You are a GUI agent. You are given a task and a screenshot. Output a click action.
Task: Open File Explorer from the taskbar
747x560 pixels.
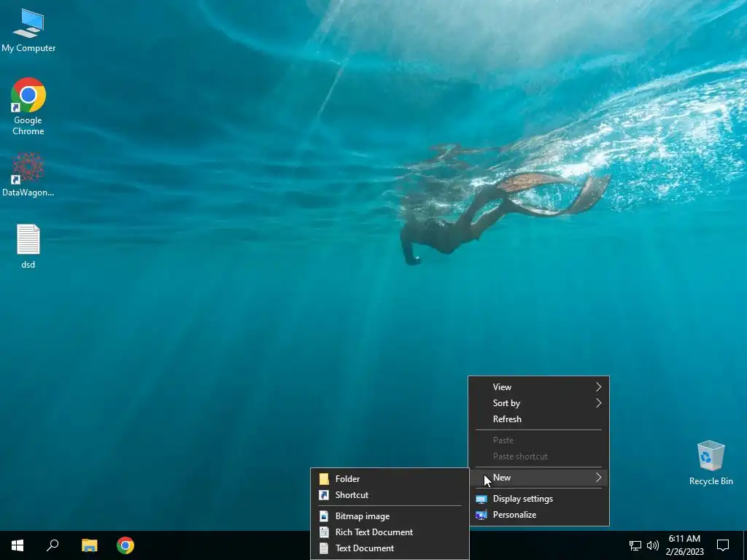[89, 545]
